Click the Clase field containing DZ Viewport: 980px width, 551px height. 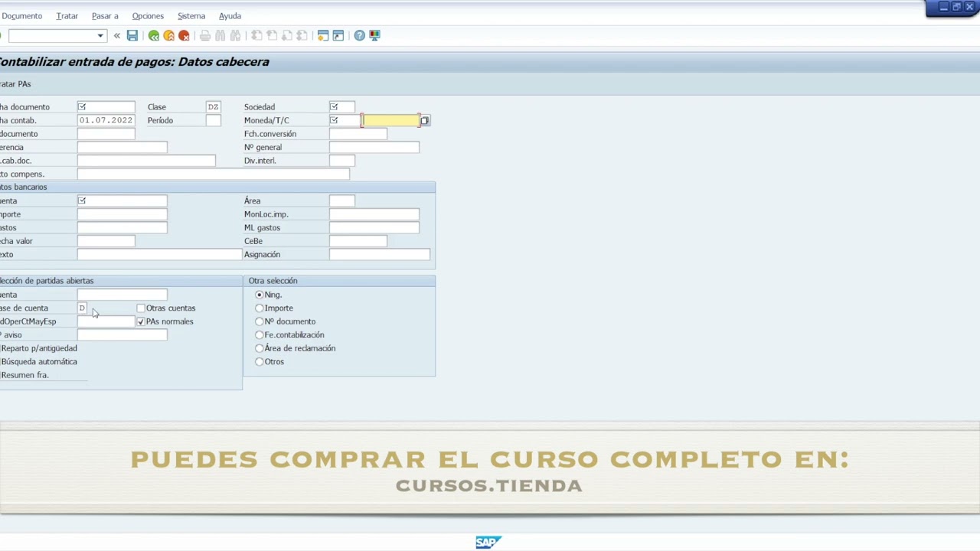tap(214, 107)
